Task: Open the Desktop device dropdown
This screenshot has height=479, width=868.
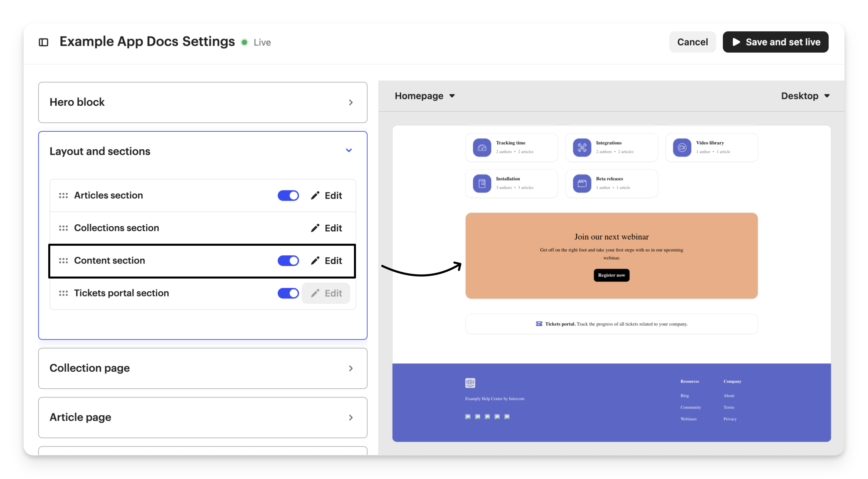Action: pyautogui.click(x=805, y=96)
